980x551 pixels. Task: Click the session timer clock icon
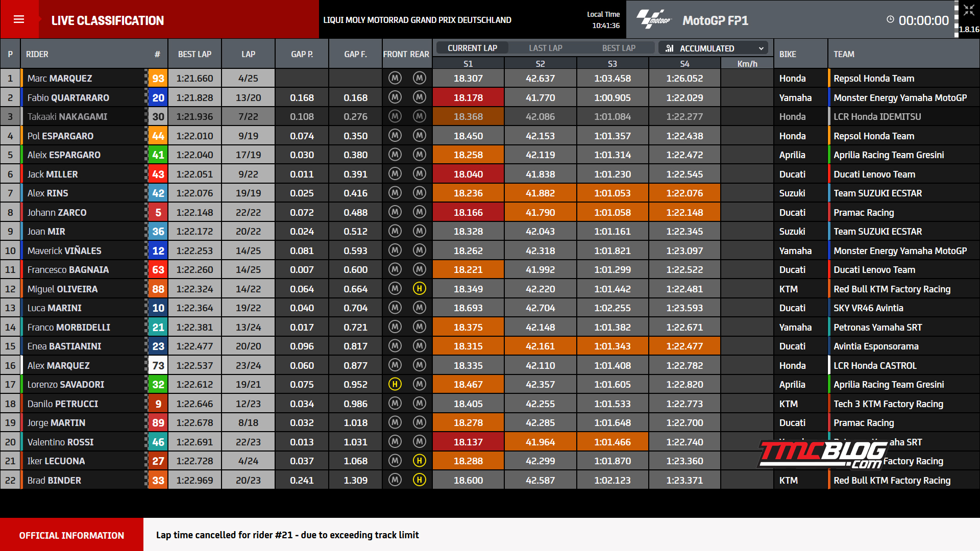click(890, 19)
